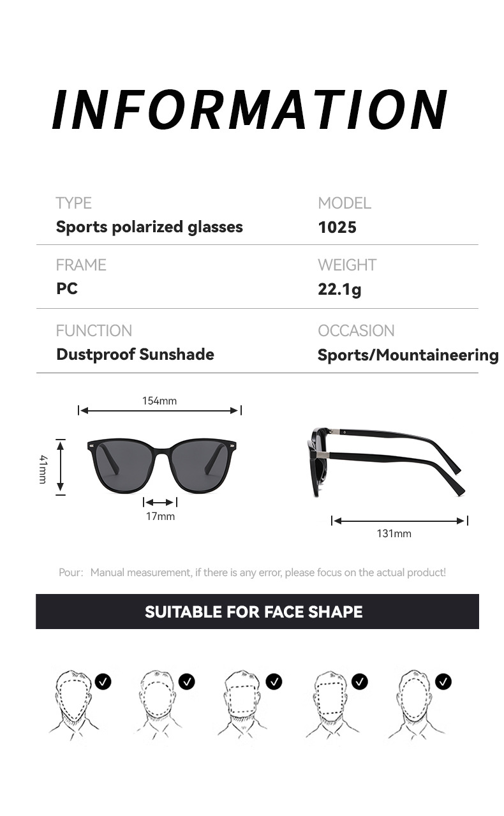Click the "Dustproof Sunshade" function text
The width and height of the screenshot is (504, 816).
click(135, 355)
